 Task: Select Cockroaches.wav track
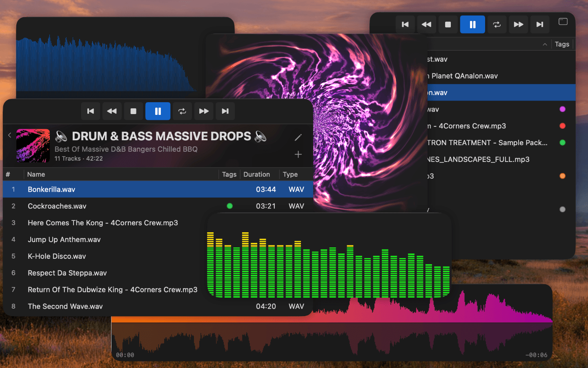pos(158,206)
